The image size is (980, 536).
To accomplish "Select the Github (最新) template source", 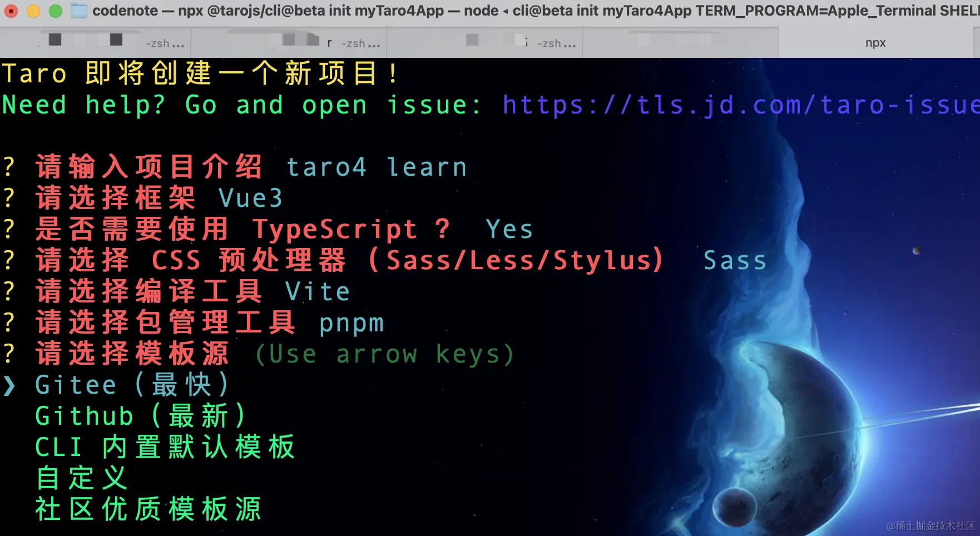I will pyautogui.click(x=140, y=416).
